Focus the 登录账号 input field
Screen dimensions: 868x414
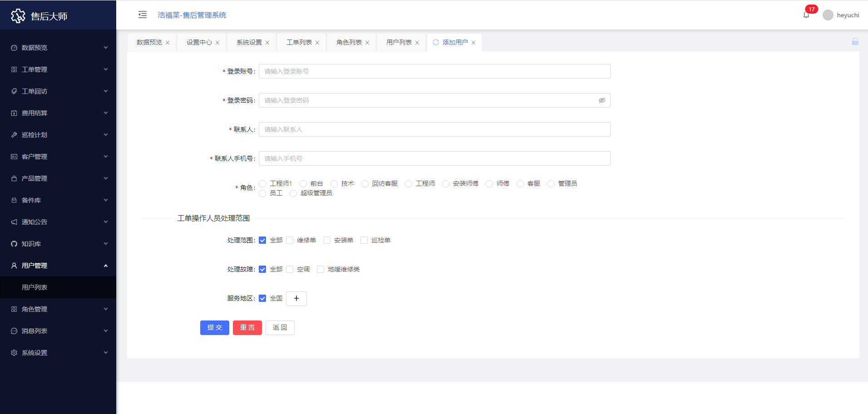[434, 71]
